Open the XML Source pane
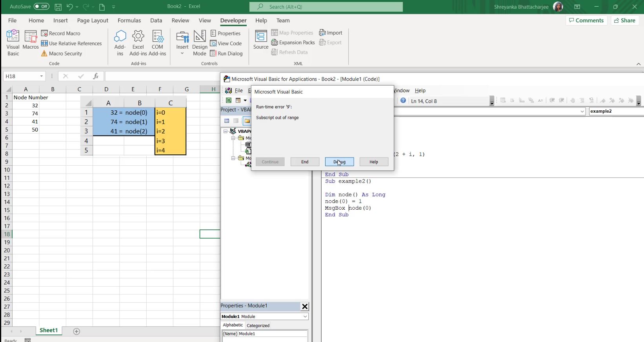 pos(261,40)
